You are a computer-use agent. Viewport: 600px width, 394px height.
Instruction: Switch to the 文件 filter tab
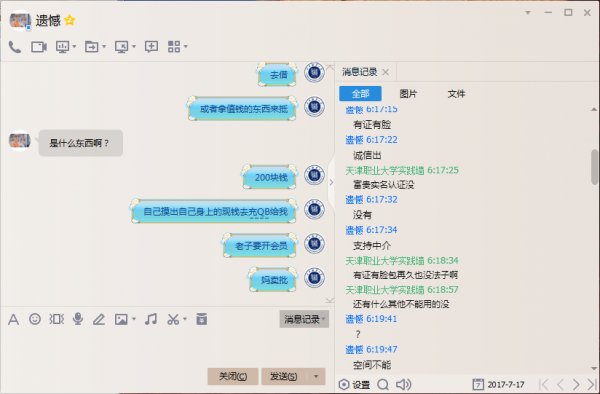456,93
